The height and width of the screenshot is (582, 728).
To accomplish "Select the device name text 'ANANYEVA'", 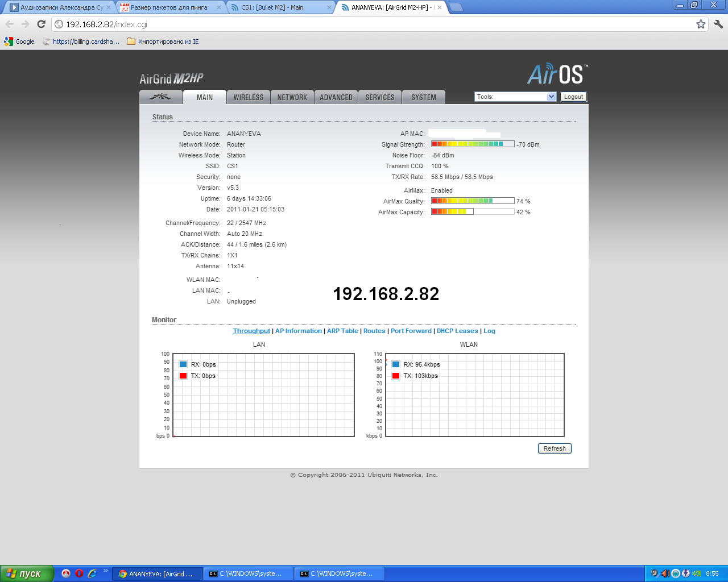I will (244, 134).
